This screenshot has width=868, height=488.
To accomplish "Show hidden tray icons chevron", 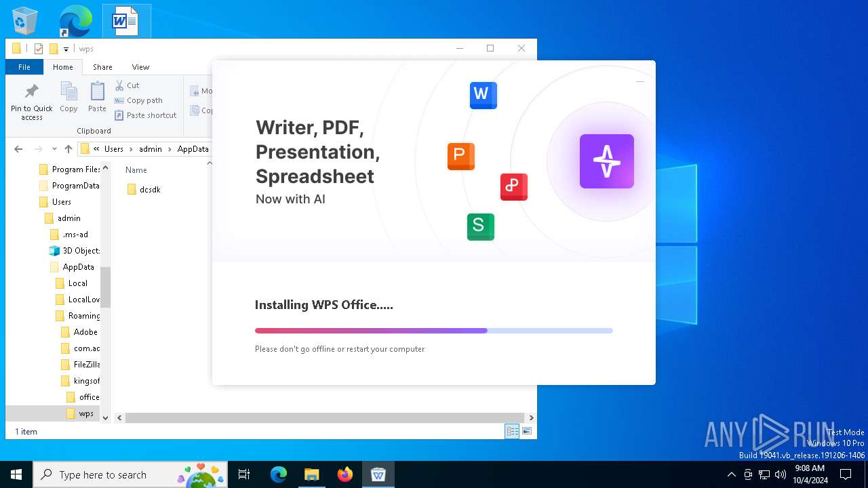I will [x=731, y=474].
